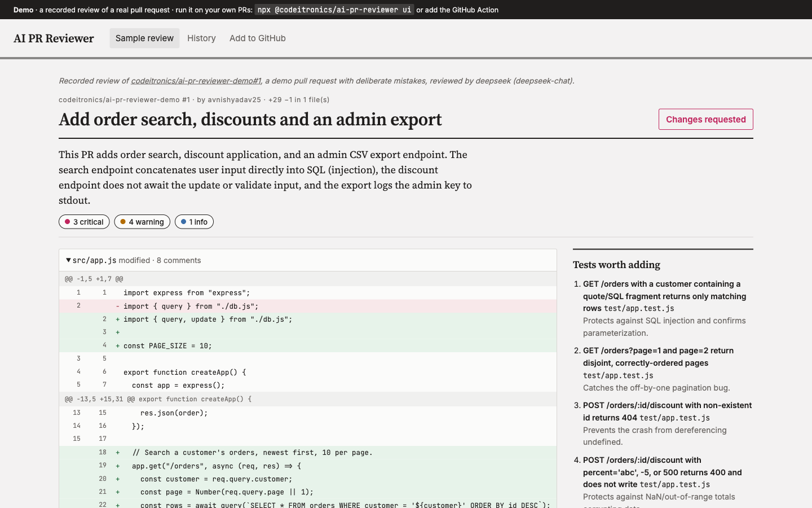Click the Search a customer's orders comment line
The height and width of the screenshot is (508, 812).
(x=308, y=452)
